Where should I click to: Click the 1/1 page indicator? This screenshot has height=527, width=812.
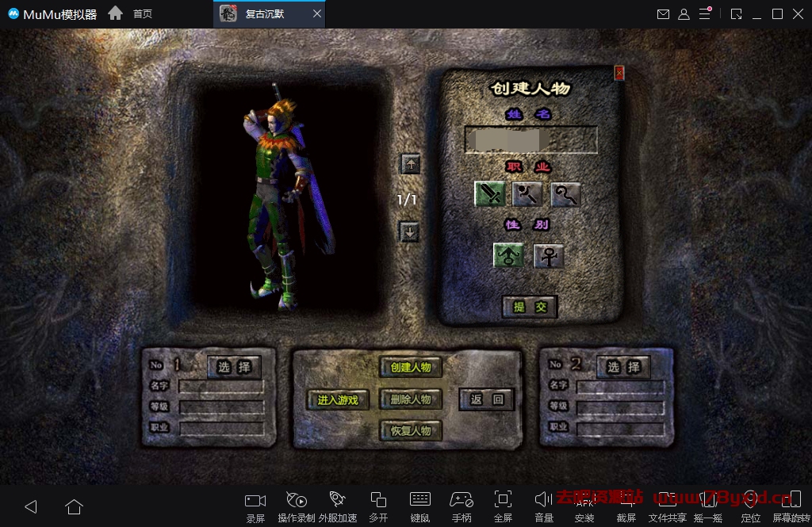click(x=407, y=199)
